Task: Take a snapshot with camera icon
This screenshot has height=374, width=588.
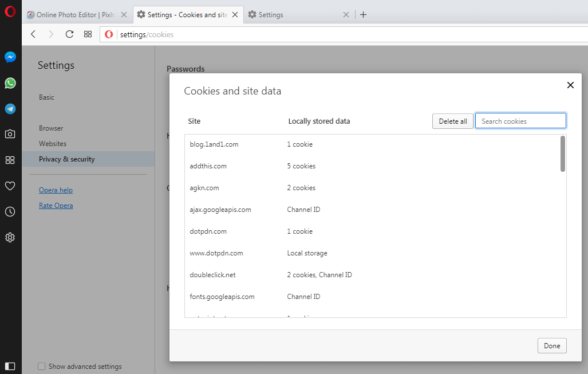Action: 10,134
